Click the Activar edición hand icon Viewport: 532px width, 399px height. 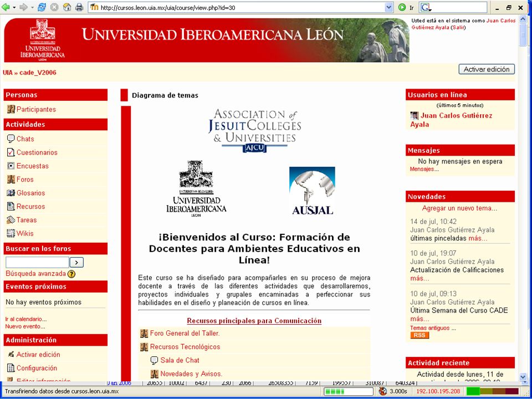(11, 354)
